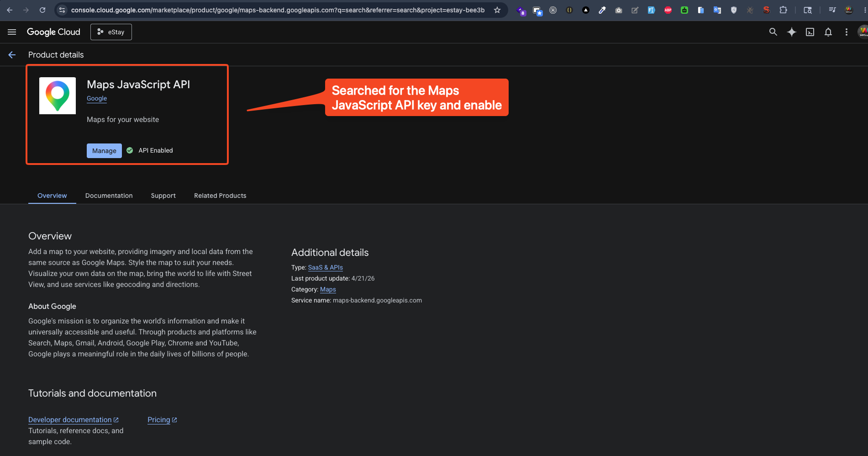Click the Manage button
Screen dimensions: 868x456
point(104,151)
